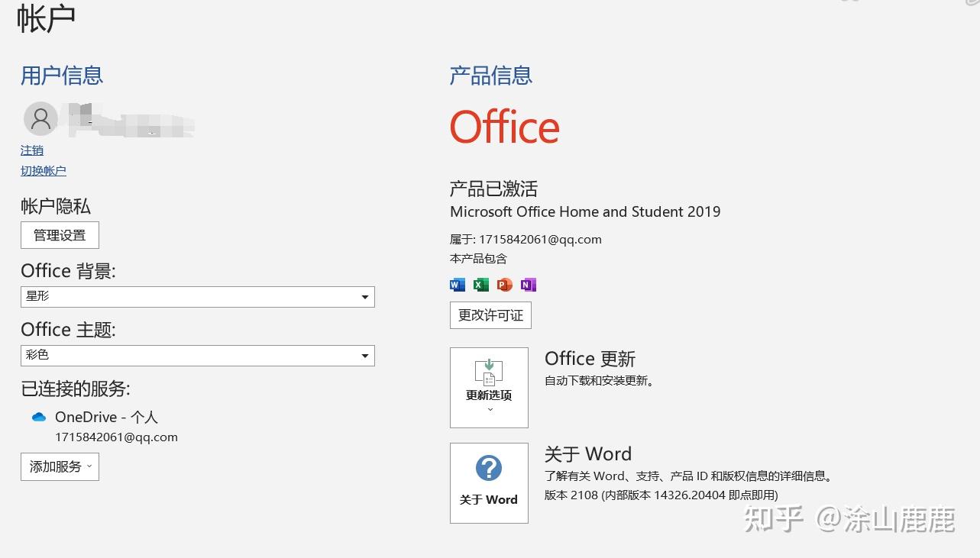Click Microsoft Office Home and Student 2019 text
Viewport: 980px width, 558px height.
click(x=585, y=211)
